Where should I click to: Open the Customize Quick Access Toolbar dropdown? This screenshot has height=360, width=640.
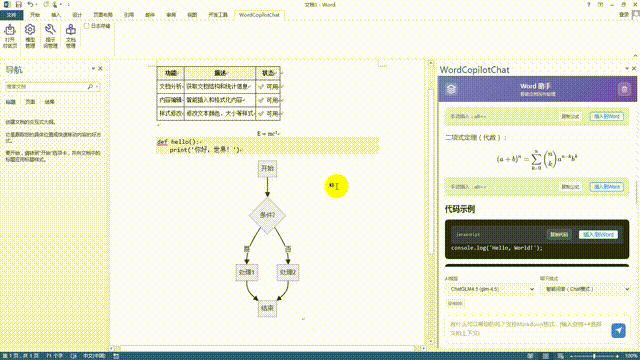69,4
